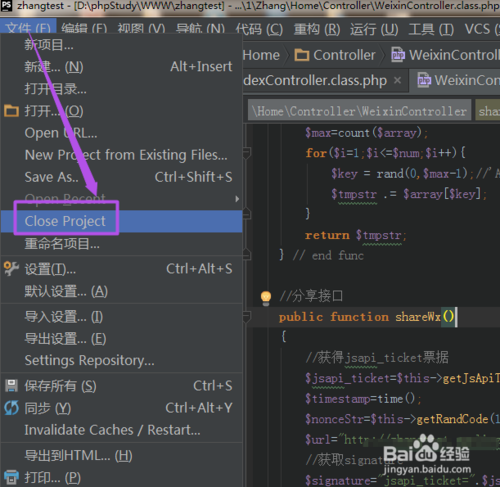Click the floppy disk save-all icon
Screen dimensions: 500x487
11,386
